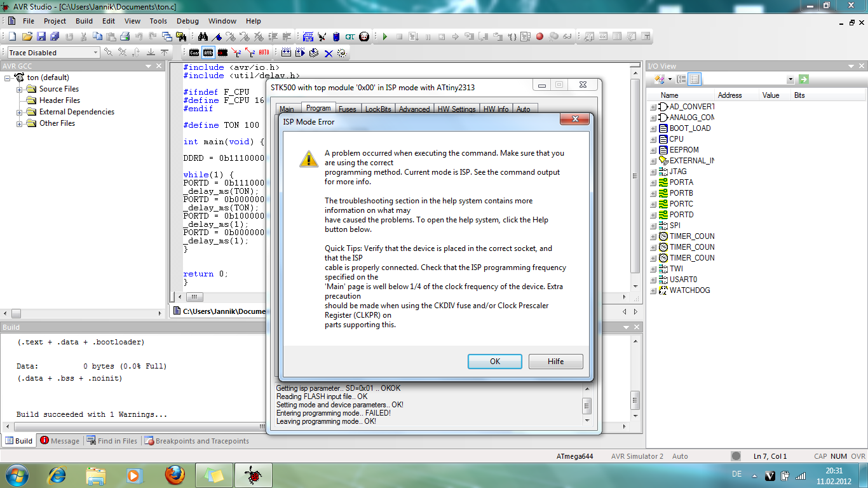
Task: Click the I/O View search input field
Action: tap(744, 79)
